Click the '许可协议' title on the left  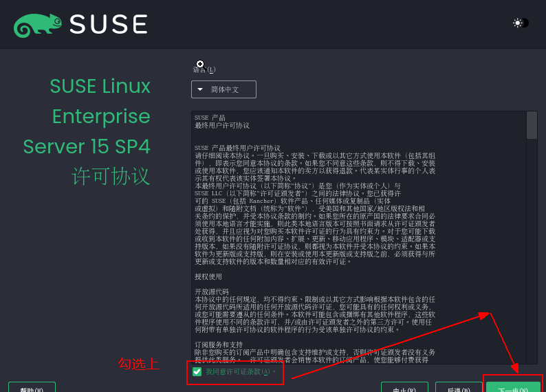coord(111,176)
